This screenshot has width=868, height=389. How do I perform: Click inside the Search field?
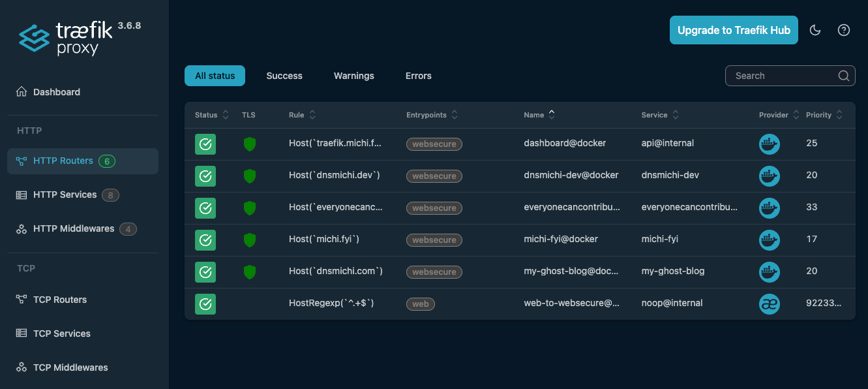783,75
